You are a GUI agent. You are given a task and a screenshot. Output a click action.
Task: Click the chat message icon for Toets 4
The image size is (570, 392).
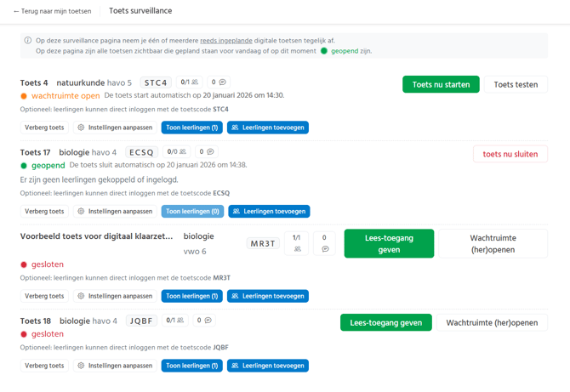pos(222,82)
